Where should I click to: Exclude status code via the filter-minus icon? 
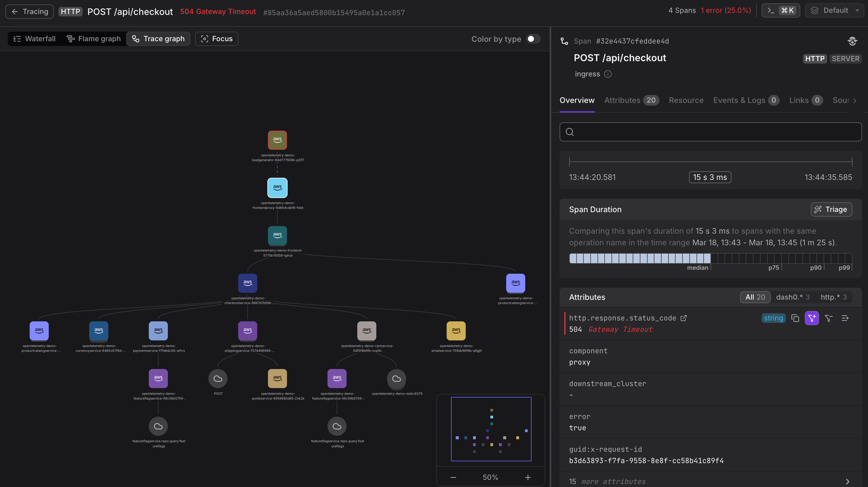coord(829,318)
